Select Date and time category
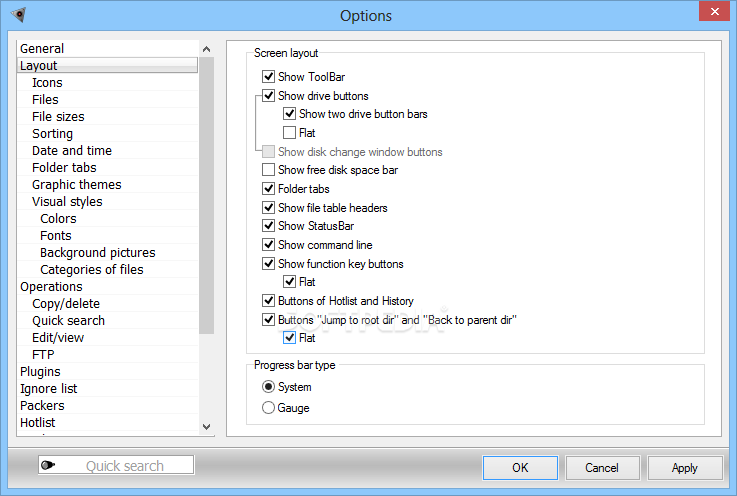737x496 pixels. (x=108, y=150)
